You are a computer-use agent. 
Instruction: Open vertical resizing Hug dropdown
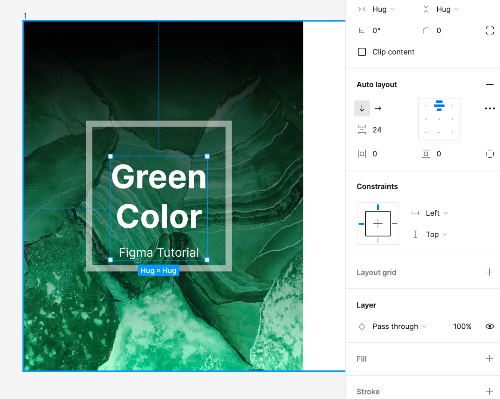(447, 9)
